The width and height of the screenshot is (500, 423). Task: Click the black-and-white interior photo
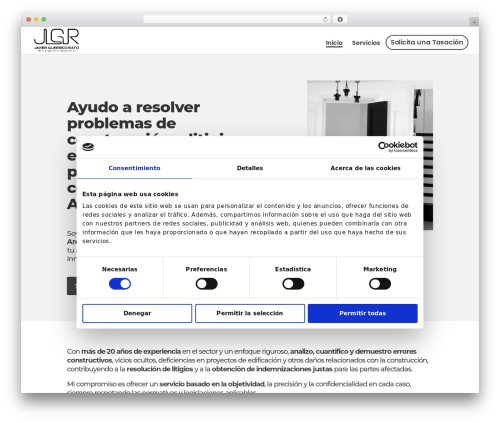point(370,108)
